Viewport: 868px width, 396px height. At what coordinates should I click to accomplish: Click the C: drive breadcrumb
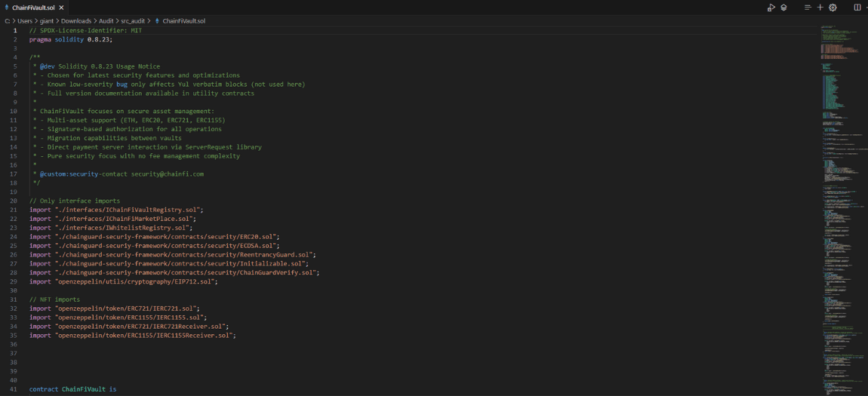(x=8, y=21)
